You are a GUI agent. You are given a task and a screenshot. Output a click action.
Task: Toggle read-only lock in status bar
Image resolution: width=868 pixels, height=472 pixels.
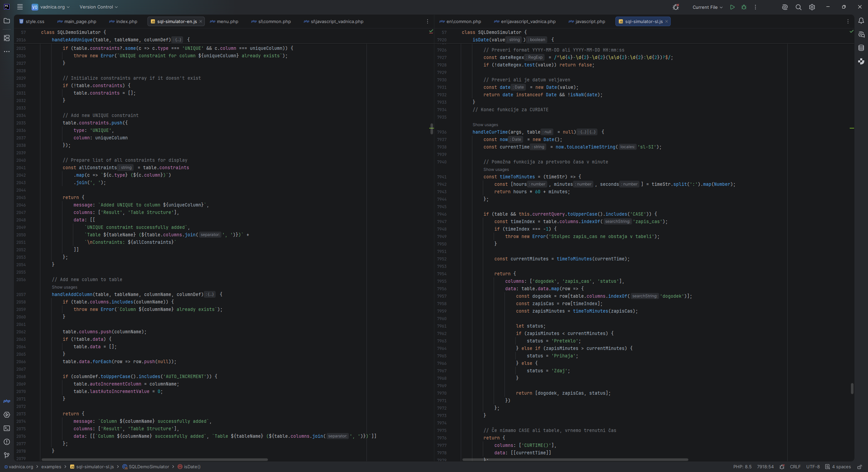click(860, 467)
